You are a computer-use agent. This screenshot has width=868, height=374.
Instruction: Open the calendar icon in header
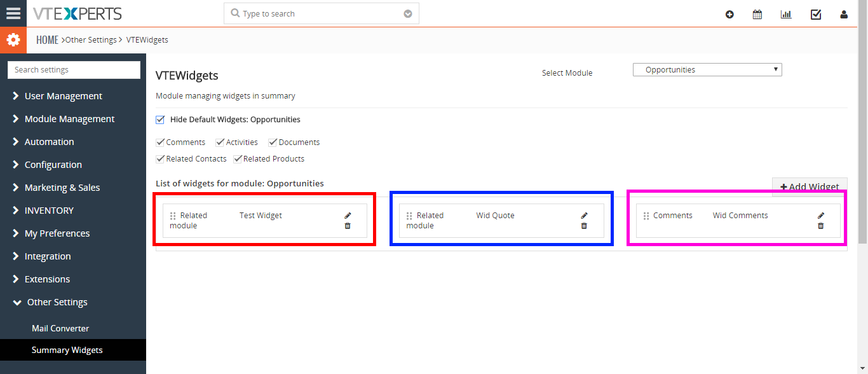[757, 14]
